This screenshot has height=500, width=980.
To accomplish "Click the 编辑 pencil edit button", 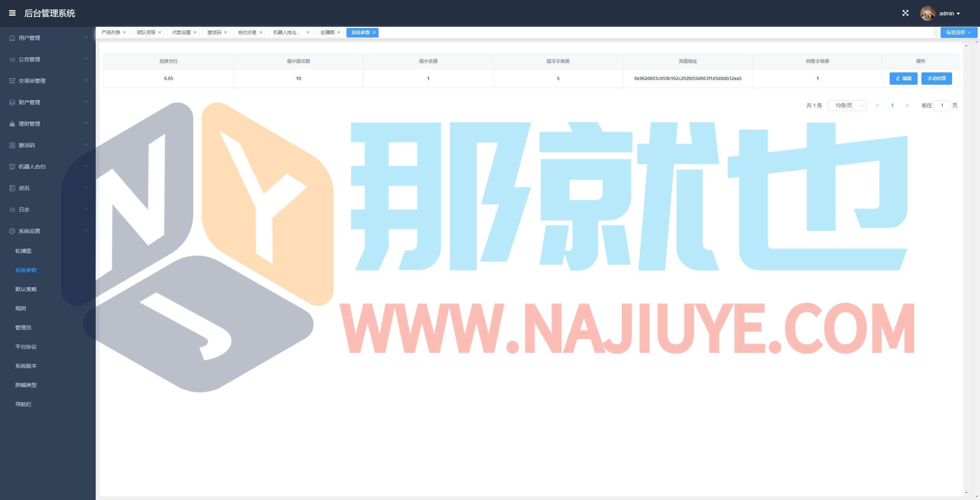I will coord(903,79).
